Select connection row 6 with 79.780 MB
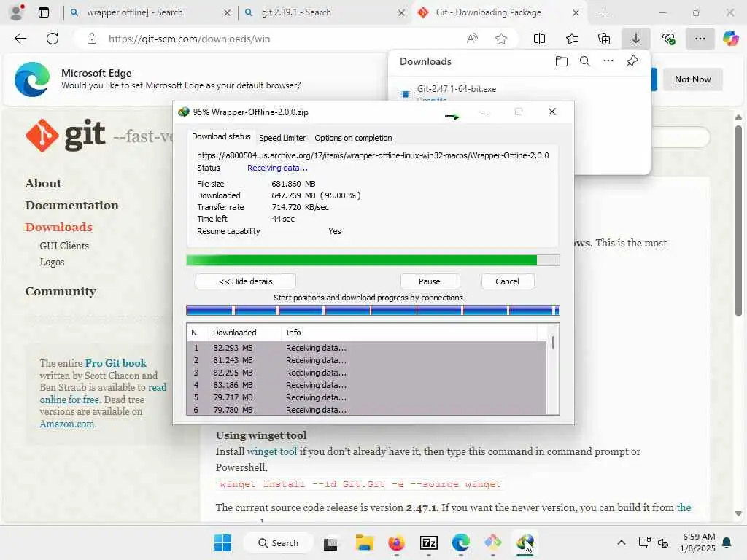 tap(366, 410)
